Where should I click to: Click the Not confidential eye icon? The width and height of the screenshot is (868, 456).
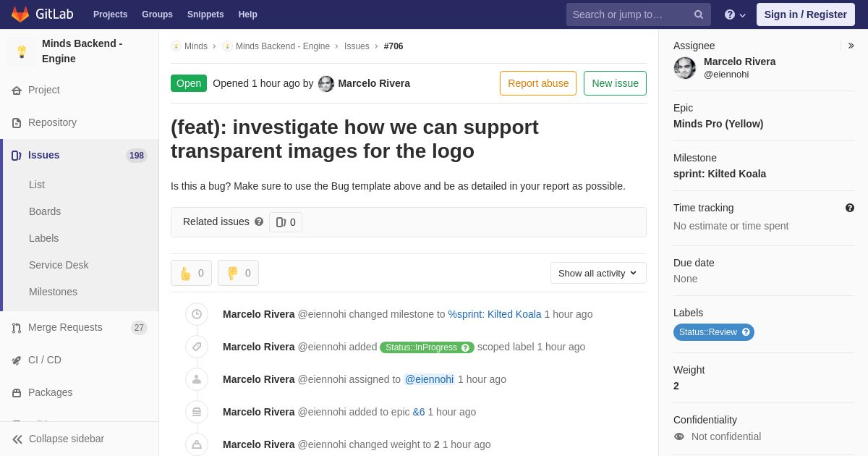point(679,436)
